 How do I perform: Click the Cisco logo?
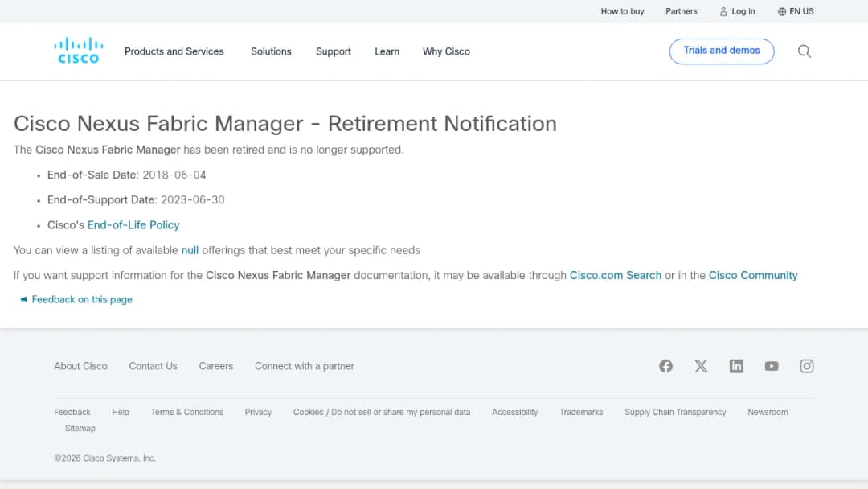(78, 51)
